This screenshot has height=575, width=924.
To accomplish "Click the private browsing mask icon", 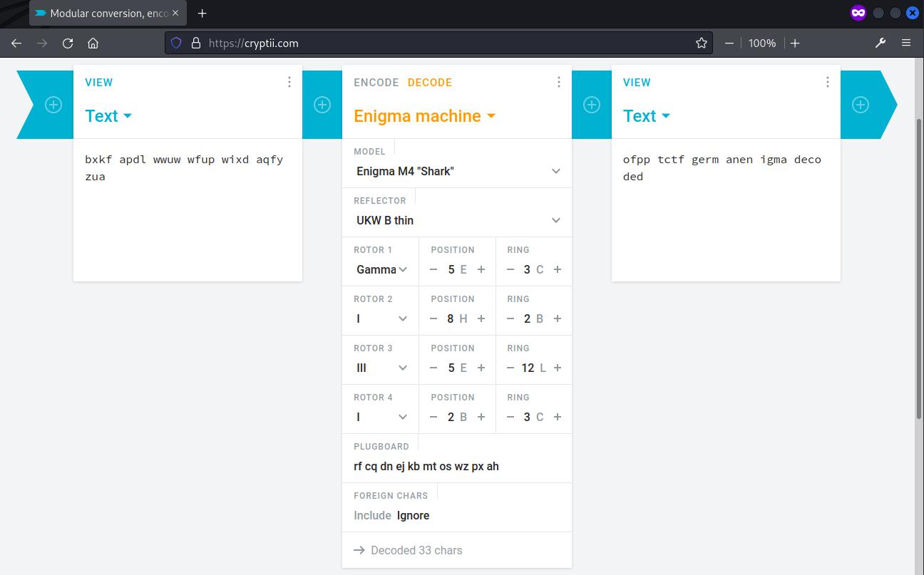I will [x=858, y=13].
